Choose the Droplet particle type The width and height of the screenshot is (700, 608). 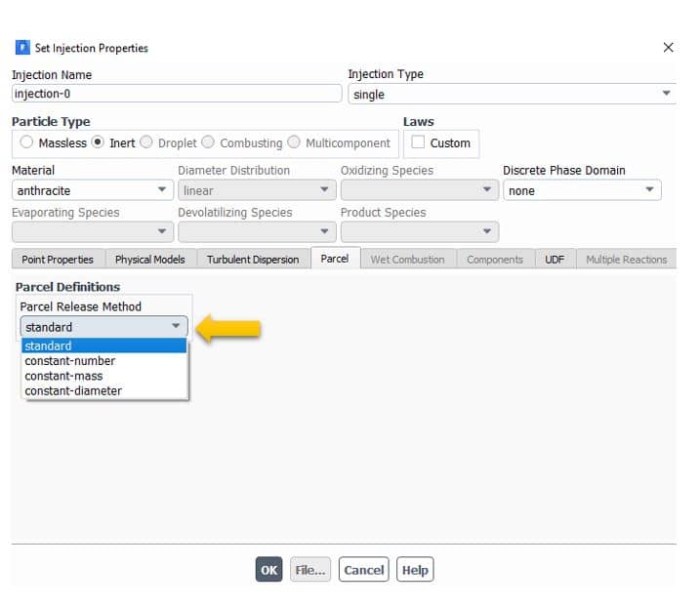coord(146,142)
